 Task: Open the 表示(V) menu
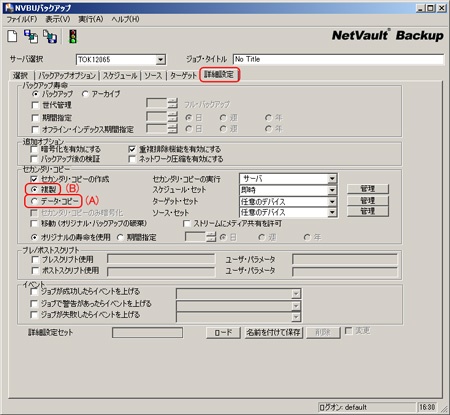[x=58, y=19]
